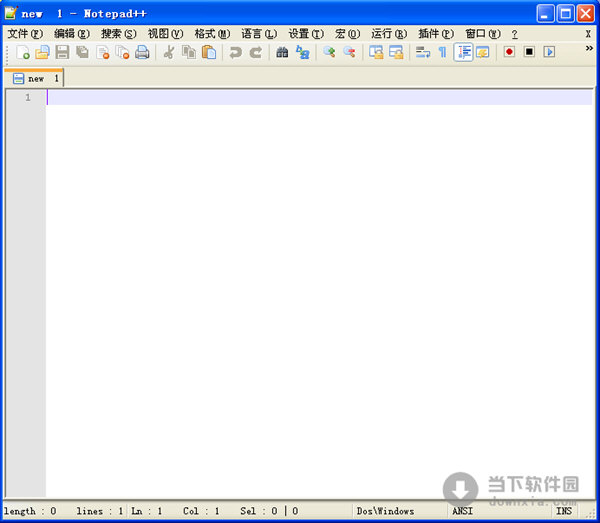Toggle synchronized horizontal scrolling icon
The height and width of the screenshot is (523, 600).
(x=396, y=52)
